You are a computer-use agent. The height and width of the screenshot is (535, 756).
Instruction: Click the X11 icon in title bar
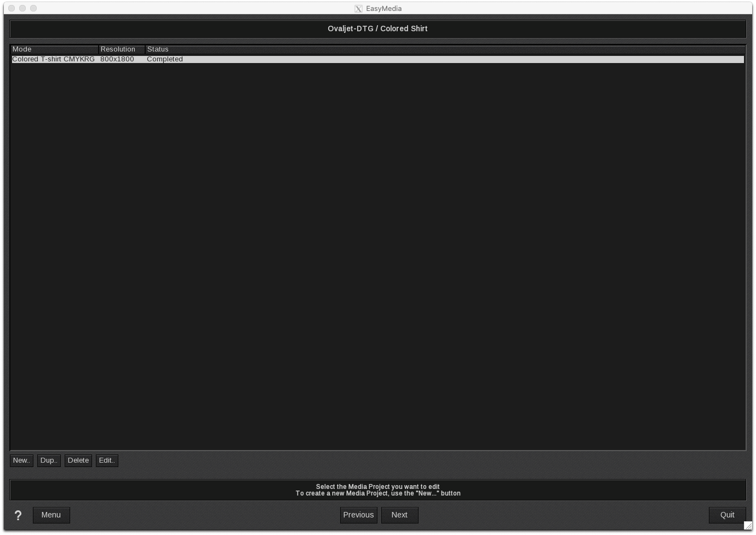(x=358, y=9)
